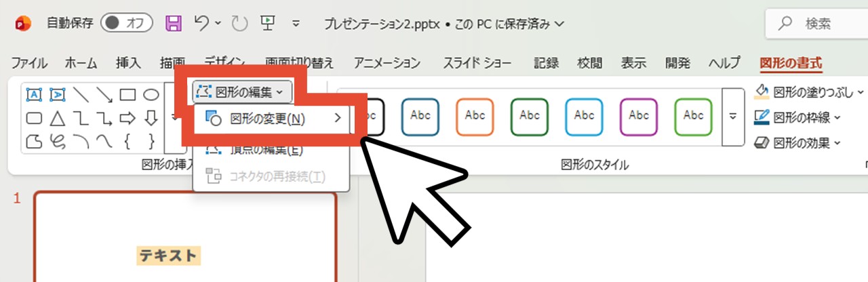Select the scribble shape tool
The height and width of the screenshot is (282, 868).
[x=58, y=141]
